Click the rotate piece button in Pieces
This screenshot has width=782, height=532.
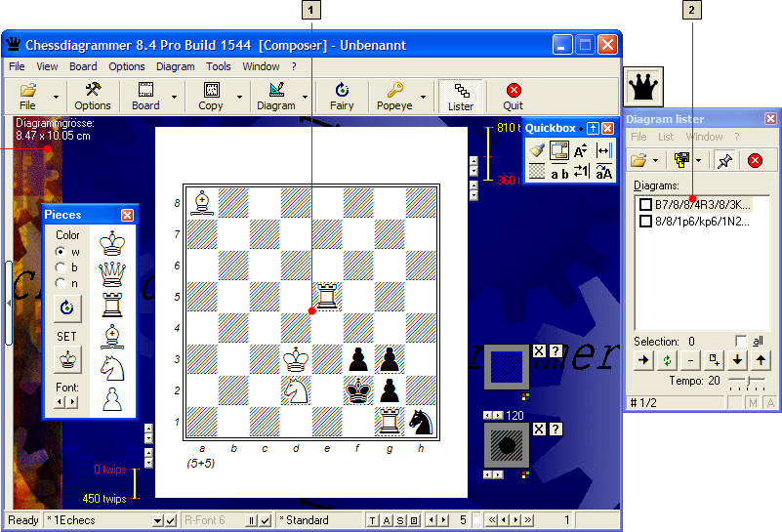67,307
